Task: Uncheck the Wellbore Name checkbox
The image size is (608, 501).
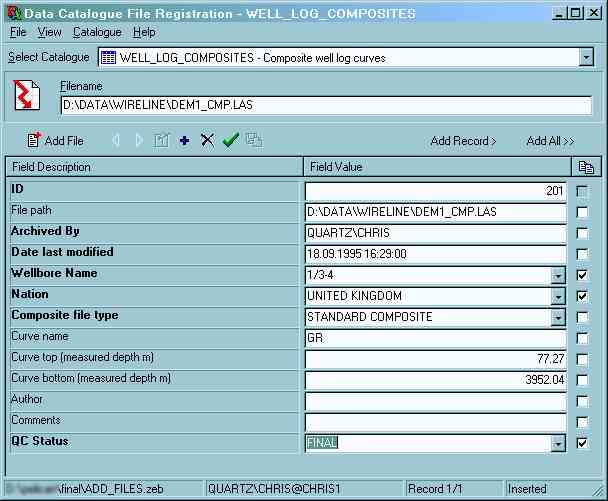Action: tap(582, 275)
